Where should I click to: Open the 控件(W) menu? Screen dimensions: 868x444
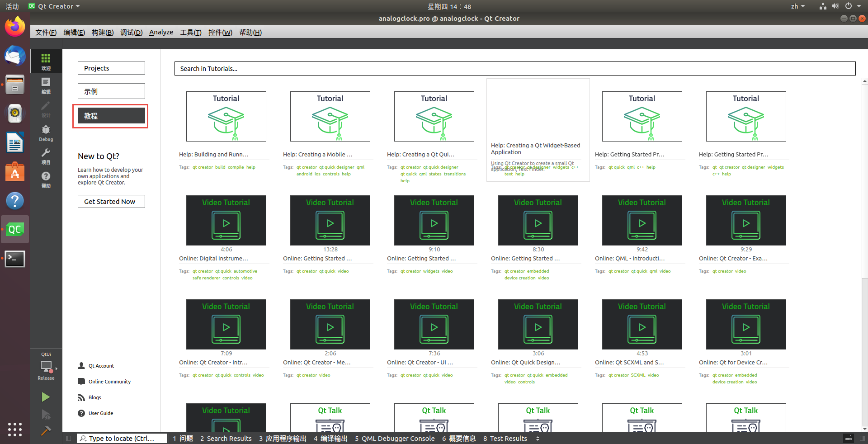pyautogui.click(x=220, y=33)
